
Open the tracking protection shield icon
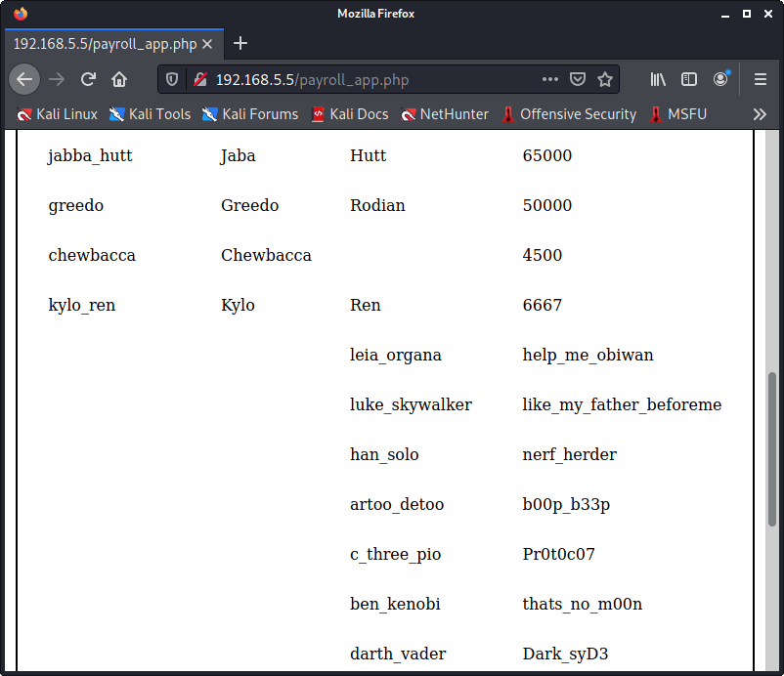tap(171, 79)
